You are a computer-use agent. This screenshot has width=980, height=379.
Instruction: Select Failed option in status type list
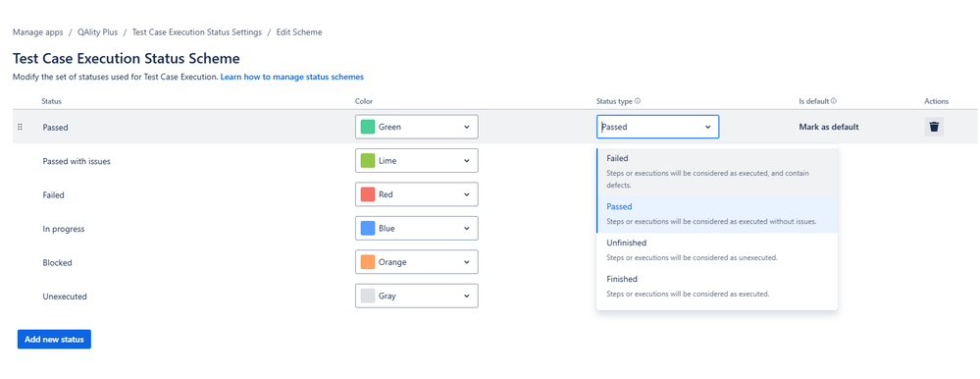point(717,172)
